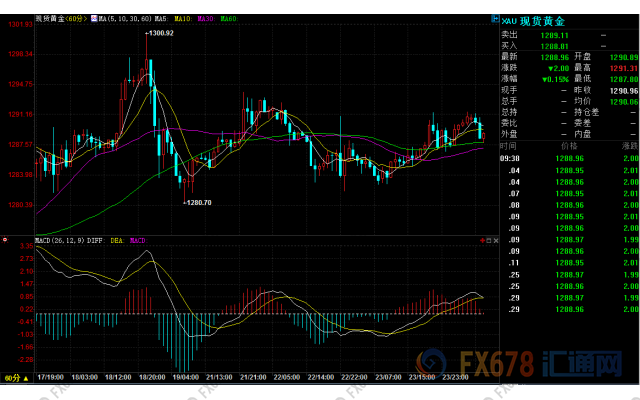Viewport: 640px width, 400px height.
Task: Click the 最低 price 1287.80
Action: [x=624, y=79]
